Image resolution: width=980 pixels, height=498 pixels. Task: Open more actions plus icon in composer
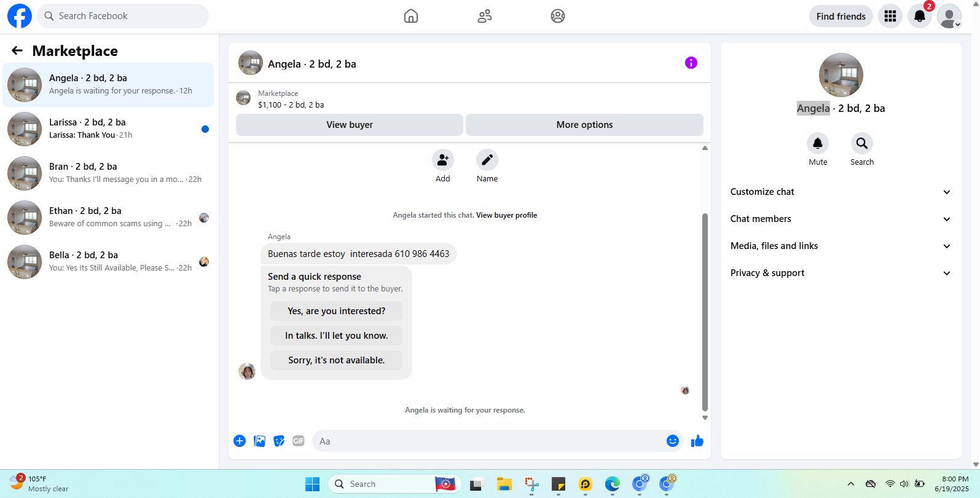[x=240, y=441]
